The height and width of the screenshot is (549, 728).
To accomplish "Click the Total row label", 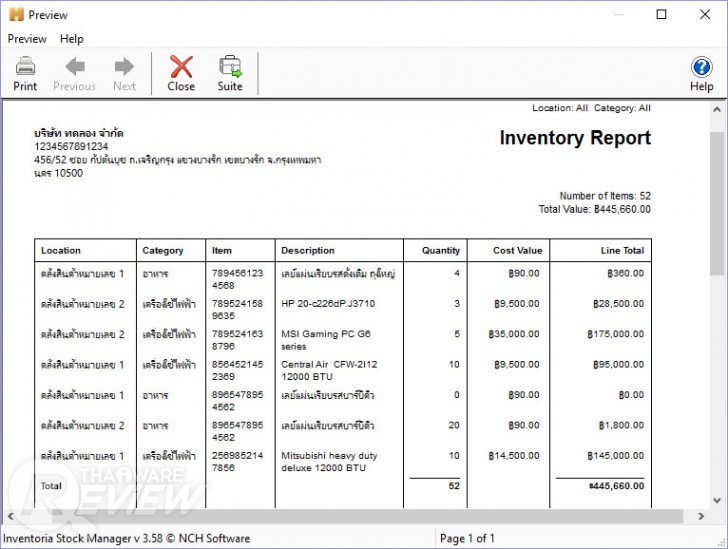I will click(51, 486).
